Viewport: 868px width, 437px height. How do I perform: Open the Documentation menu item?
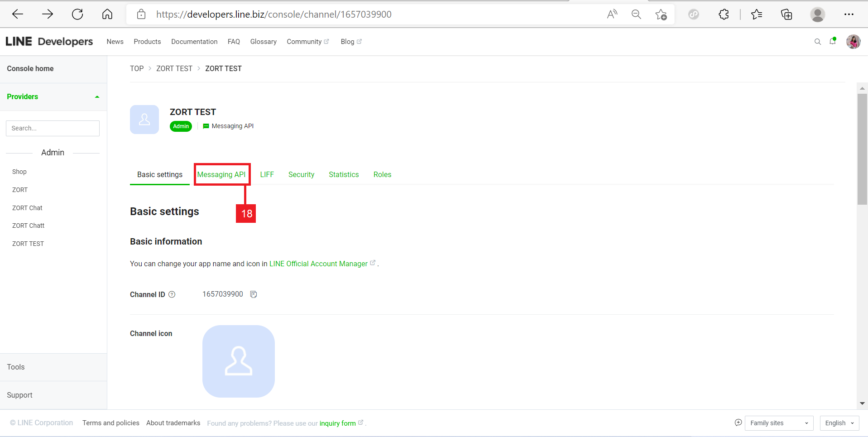(194, 42)
